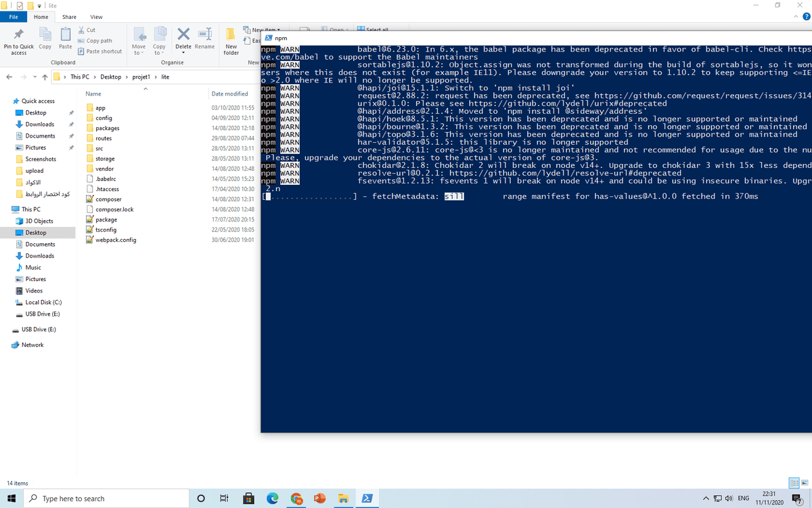Image resolution: width=812 pixels, height=508 pixels.
Task: Switch to large icons view in status bar
Action: point(804,483)
